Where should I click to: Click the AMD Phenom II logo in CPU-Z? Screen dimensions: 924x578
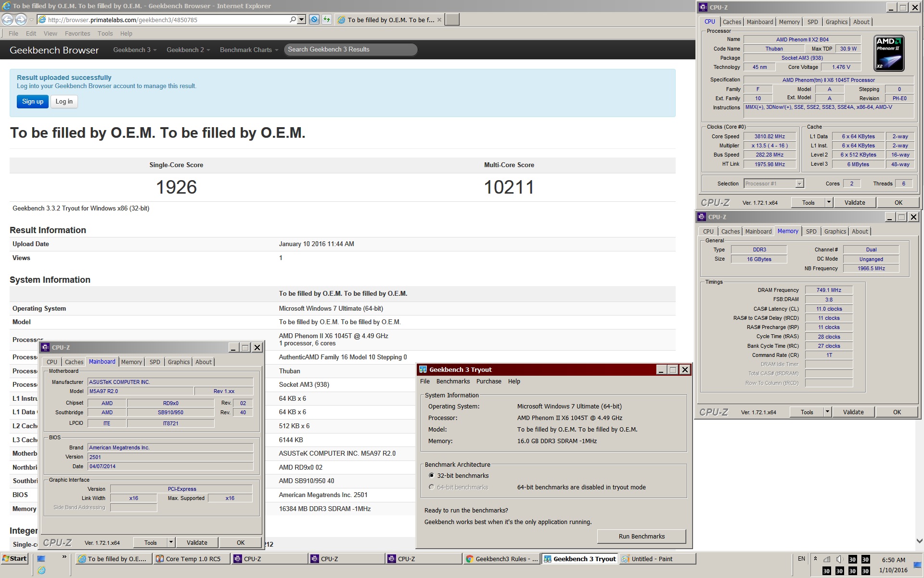(889, 53)
